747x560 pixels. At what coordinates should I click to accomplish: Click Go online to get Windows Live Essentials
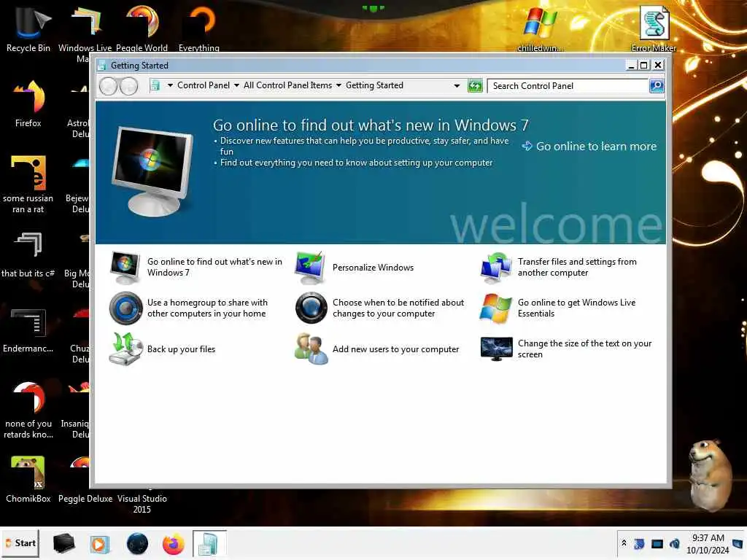(576, 308)
